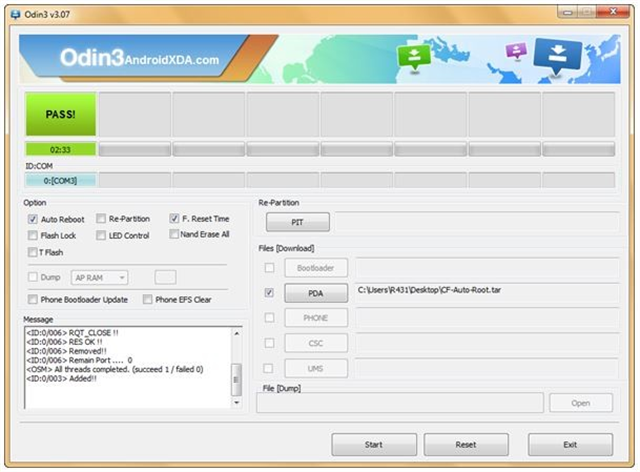The image size is (640, 472).
Task: Check the CSC file checkbox
Action: [x=269, y=343]
